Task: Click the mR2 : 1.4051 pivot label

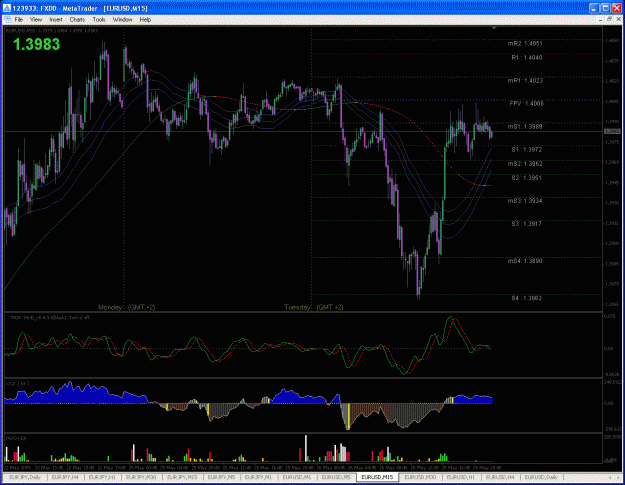Action: (x=525, y=43)
